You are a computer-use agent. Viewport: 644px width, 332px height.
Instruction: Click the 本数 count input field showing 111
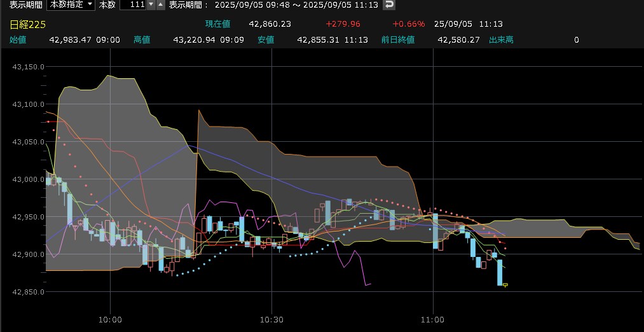(x=133, y=4)
